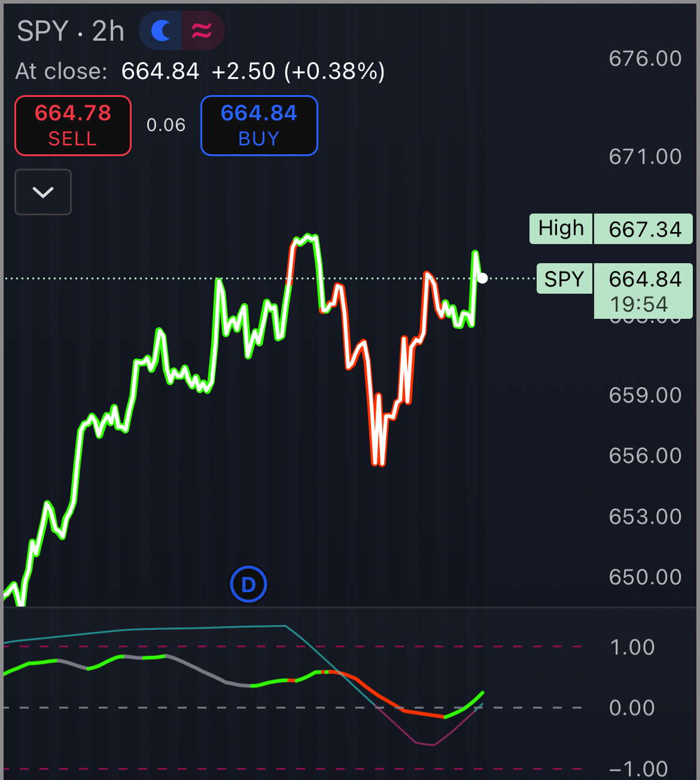Open the 2h timeframe selector
700x780 pixels.
(108, 31)
